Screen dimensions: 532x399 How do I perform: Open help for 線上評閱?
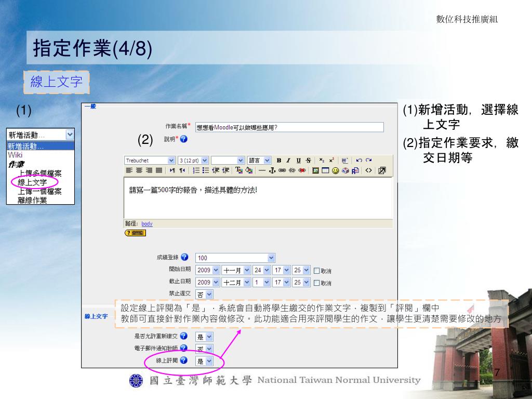tap(184, 360)
